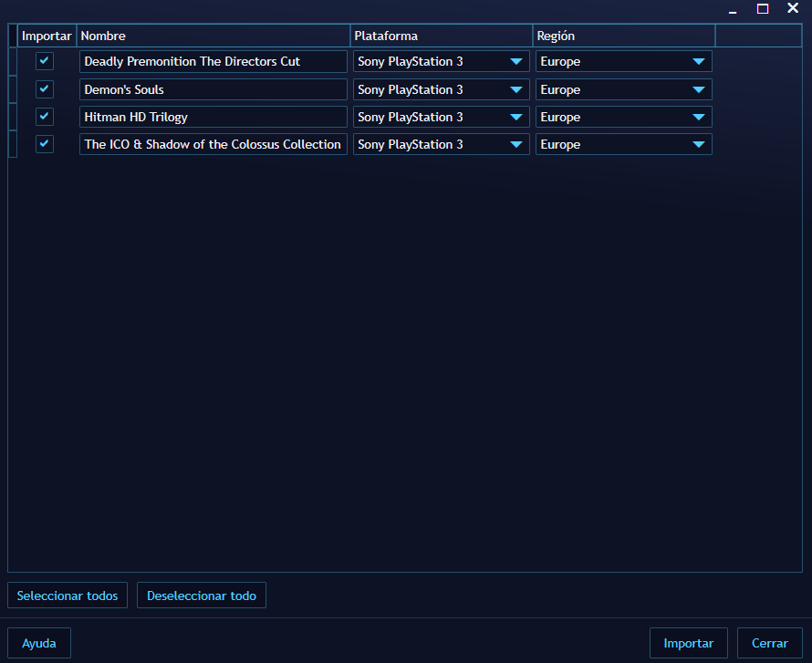Expand platform dropdown for Demon's Souls row

(x=516, y=89)
